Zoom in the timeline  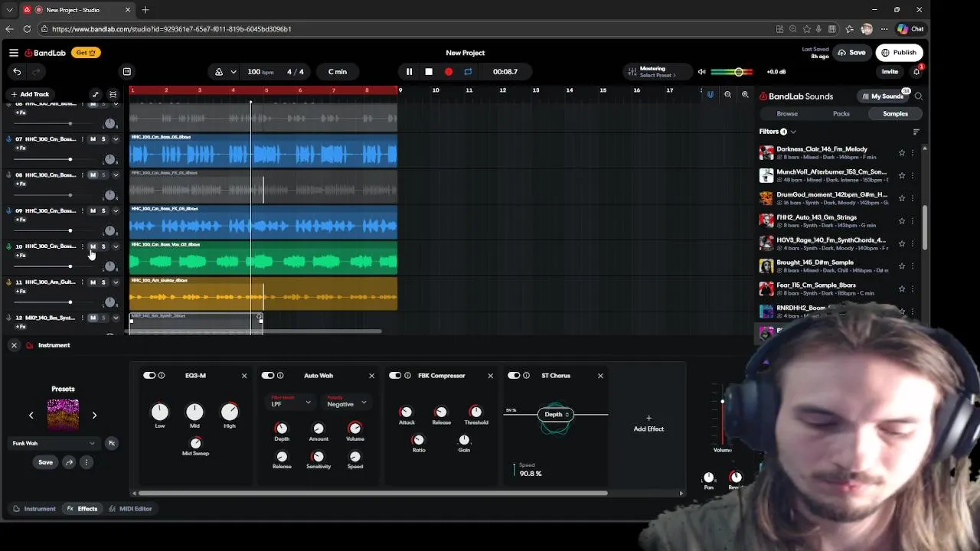click(745, 94)
